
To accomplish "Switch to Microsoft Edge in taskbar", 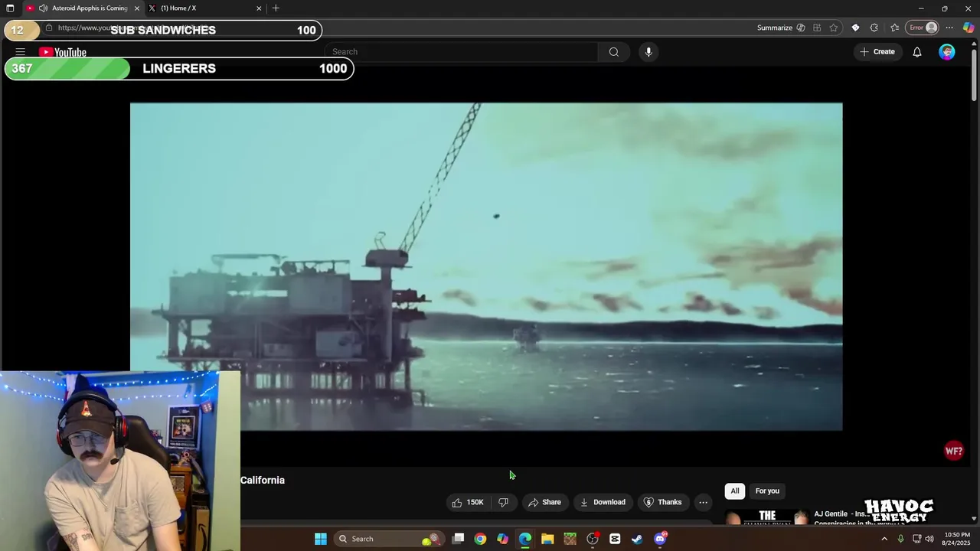I will point(524,539).
